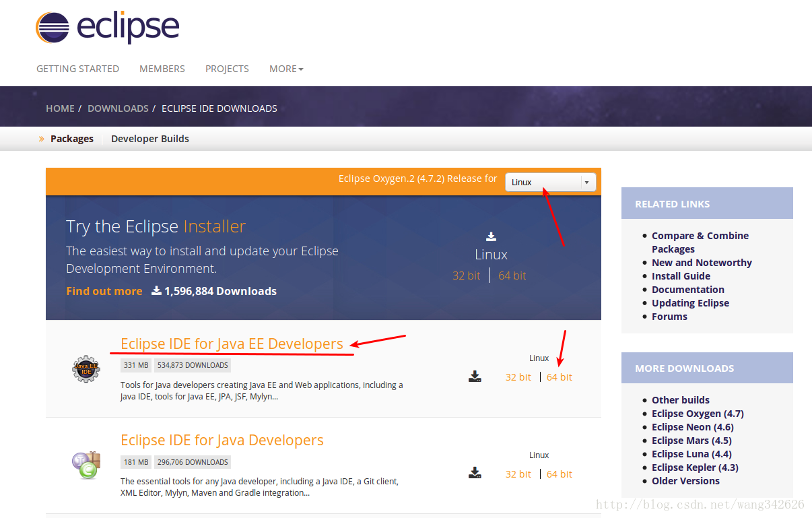Expand the MORE menu
Screen dimensions: 812x518
click(286, 69)
